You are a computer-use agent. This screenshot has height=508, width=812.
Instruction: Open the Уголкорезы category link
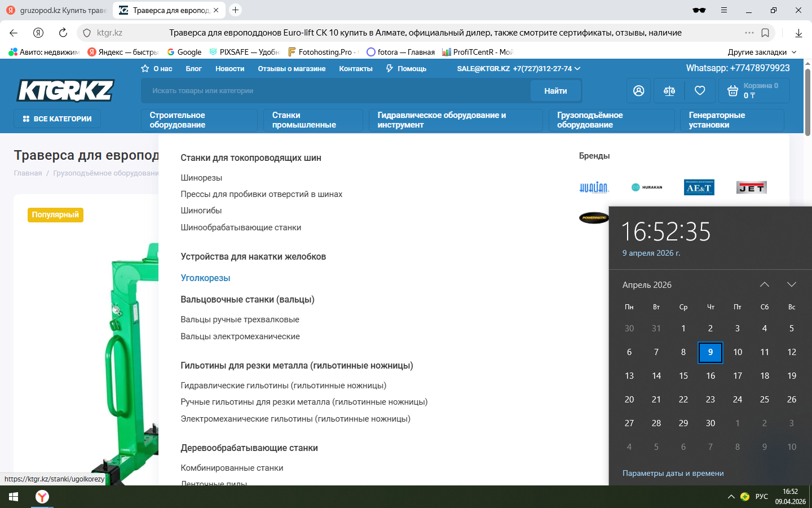[205, 278]
